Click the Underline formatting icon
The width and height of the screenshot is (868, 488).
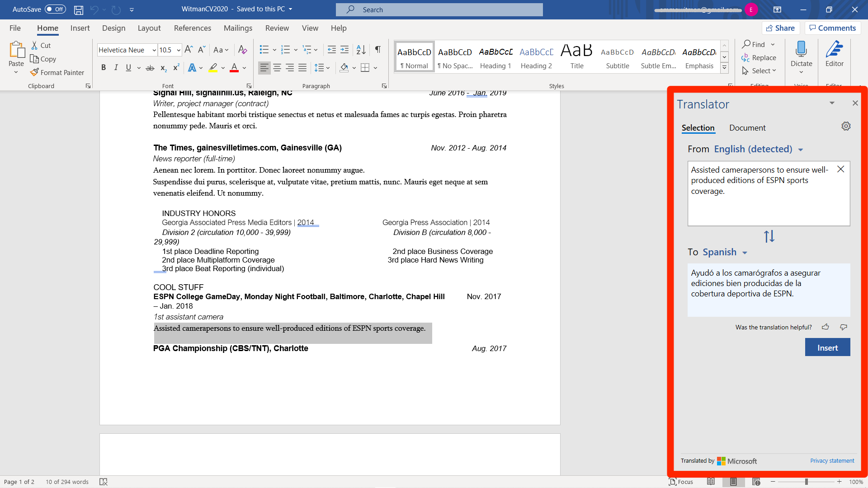click(128, 67)
